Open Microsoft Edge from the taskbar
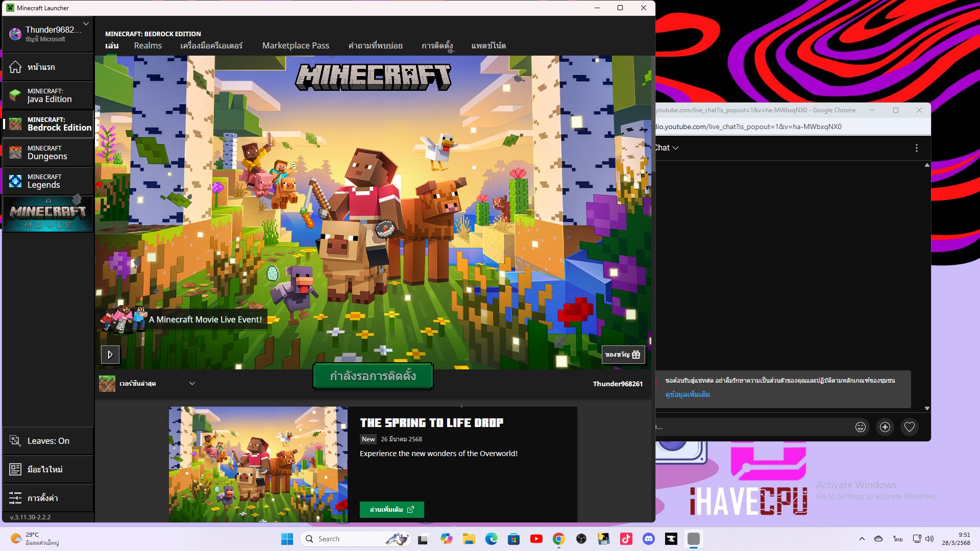Image resolution: width=980 pixels, height=551 pixels. [492, 539]
